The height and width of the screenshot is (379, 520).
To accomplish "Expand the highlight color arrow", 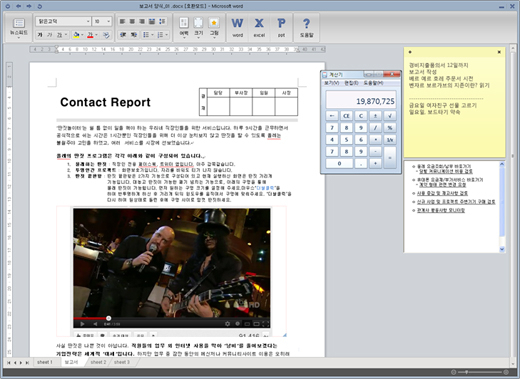I will click(x=82, y=35).
